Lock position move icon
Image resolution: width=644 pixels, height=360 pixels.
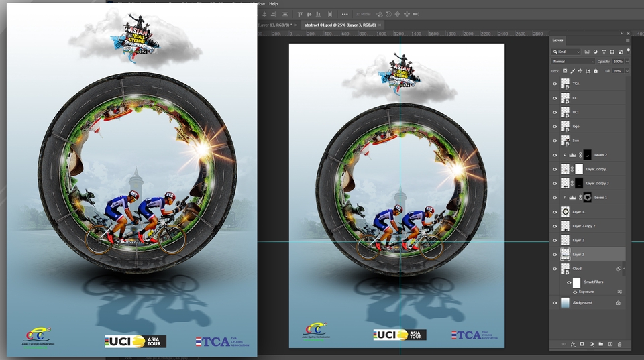580,71
